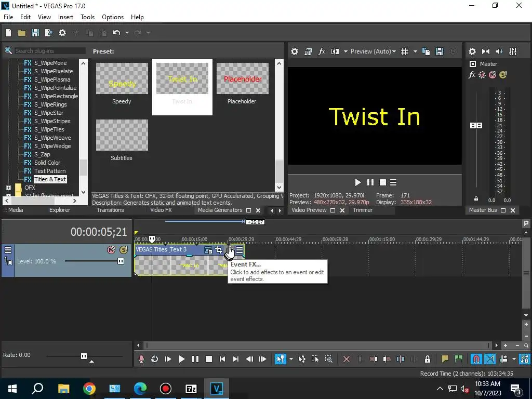Open overlays dropdown arrow in preview
The height and width of the screenshot is (399, 532).
tap(415, 51)
